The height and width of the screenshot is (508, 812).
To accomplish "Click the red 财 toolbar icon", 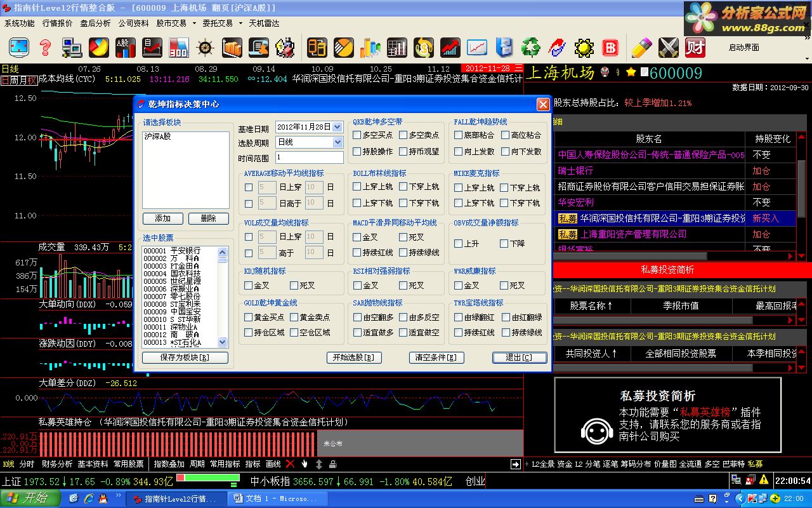I will click(695, 47).
